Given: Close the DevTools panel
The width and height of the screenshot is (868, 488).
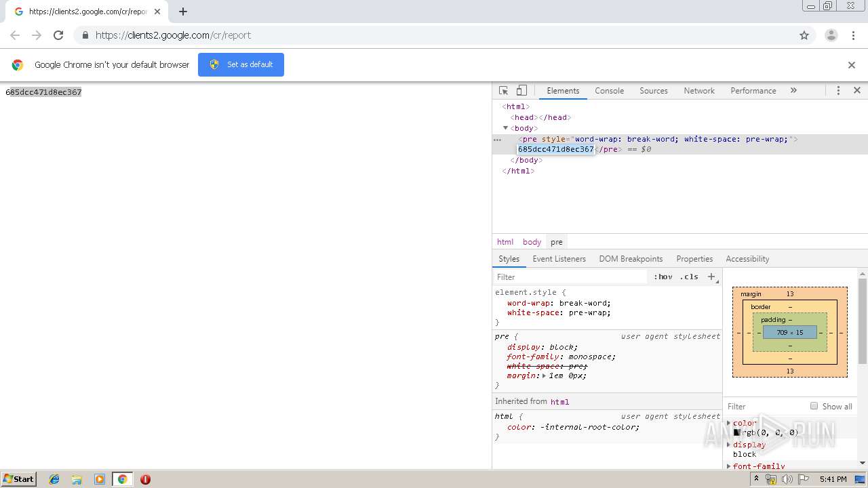Looking at the screenshot, I should (857, 90).
